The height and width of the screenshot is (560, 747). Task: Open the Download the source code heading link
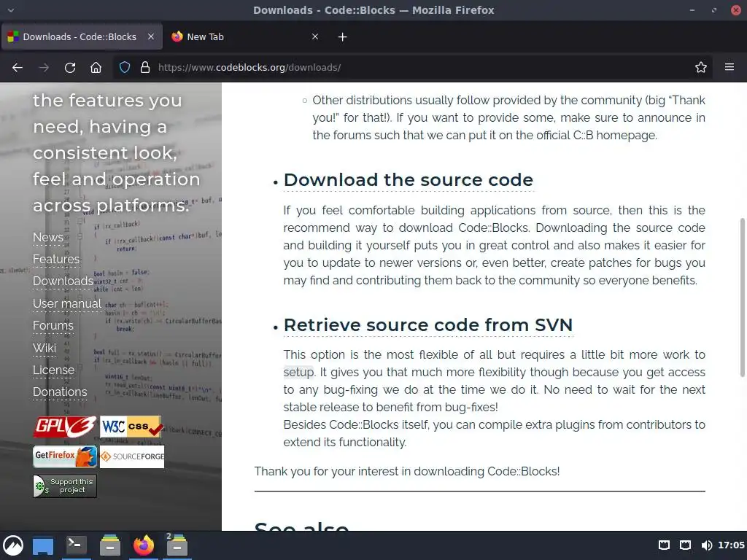409,180
